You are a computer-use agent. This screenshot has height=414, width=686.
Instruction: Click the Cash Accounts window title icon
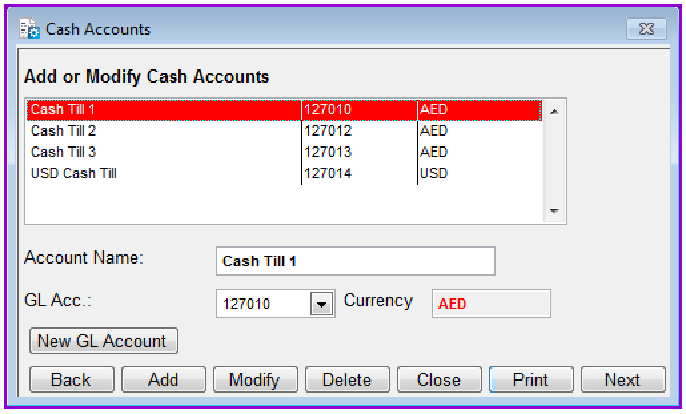pyautogui.click(x=29, y=29)
